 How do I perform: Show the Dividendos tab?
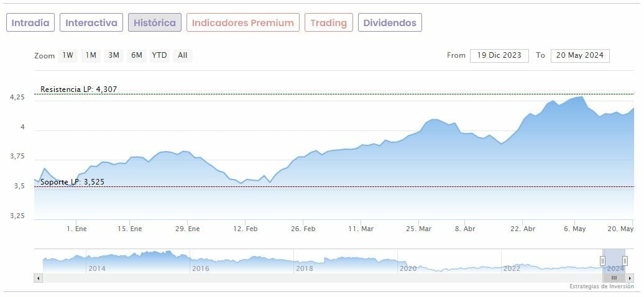390,23
